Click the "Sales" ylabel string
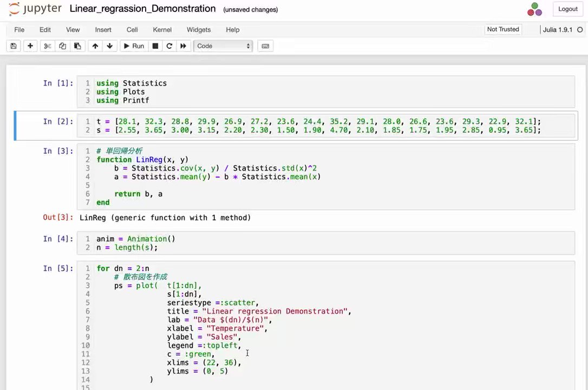588x390 pixels. coord(222,337)
